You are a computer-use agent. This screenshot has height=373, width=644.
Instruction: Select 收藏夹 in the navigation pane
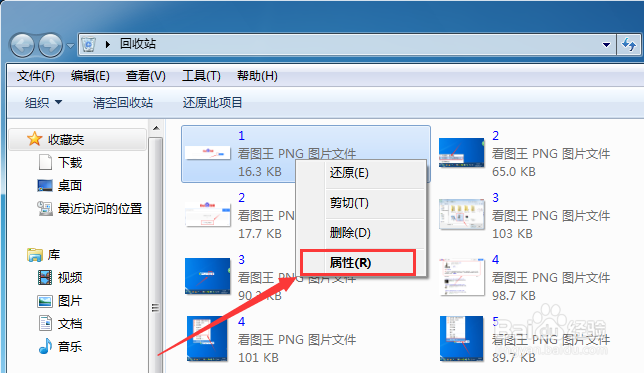point(66,140)
